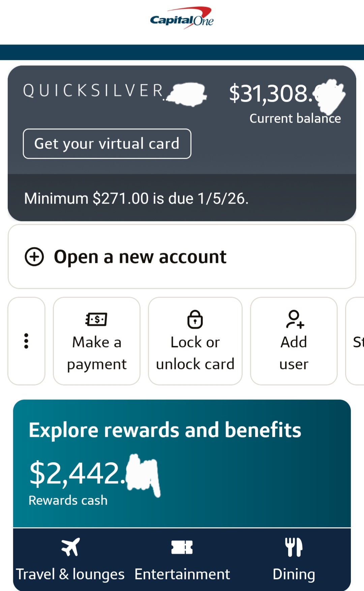The image size is (364, 591).
Task: Click Get your virtual card button
Action: 107,144
